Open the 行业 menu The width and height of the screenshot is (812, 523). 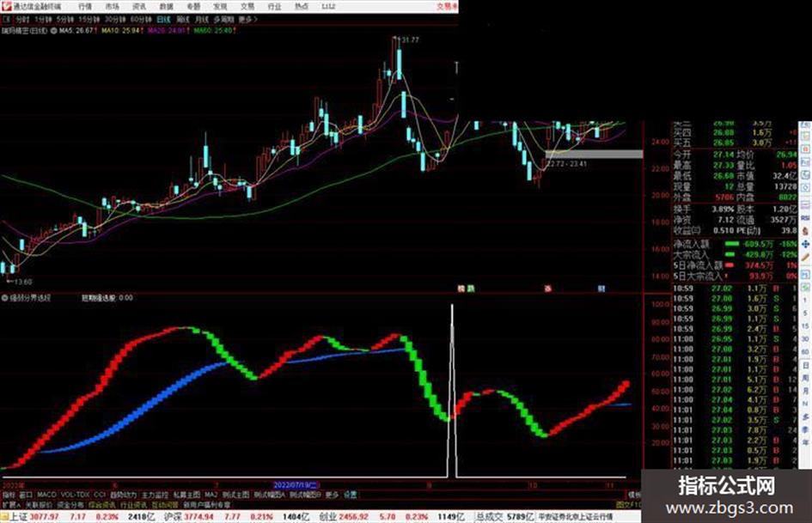tap(274, 6)
